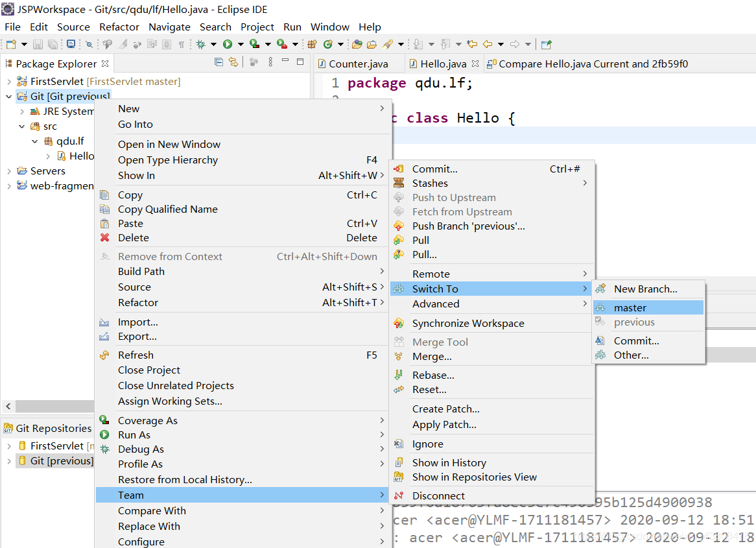The width and height of the screenshot is (756, 548).
Task: Click Package Explorer scroll left arrow
Action: 8,406
